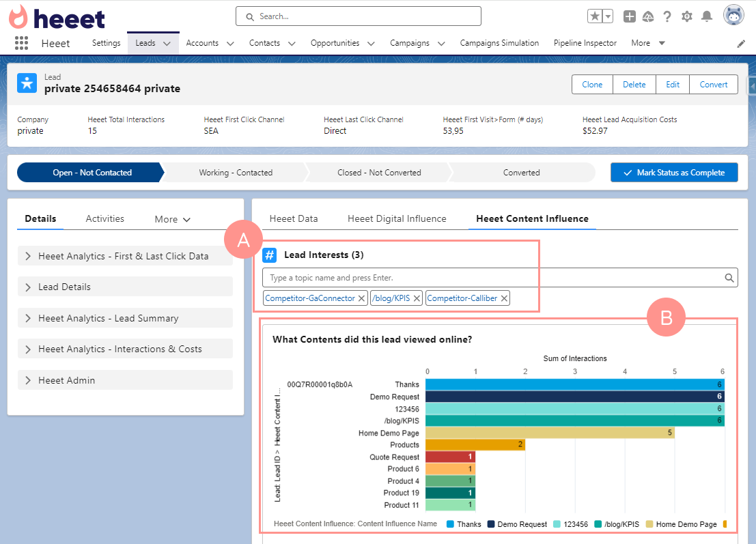Open the Opportunities nav tab
The width and height of the screenshot is (756, 544).
click(x=335, y=43)
